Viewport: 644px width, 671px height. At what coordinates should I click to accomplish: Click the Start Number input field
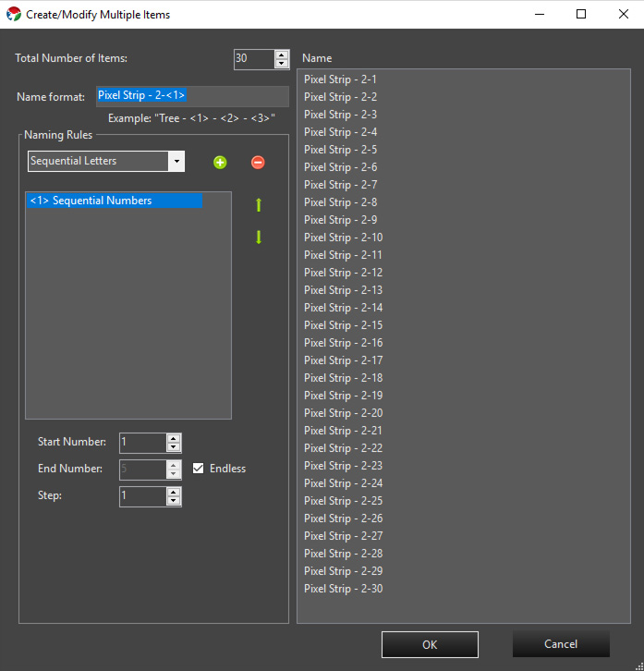pos(143,443)
